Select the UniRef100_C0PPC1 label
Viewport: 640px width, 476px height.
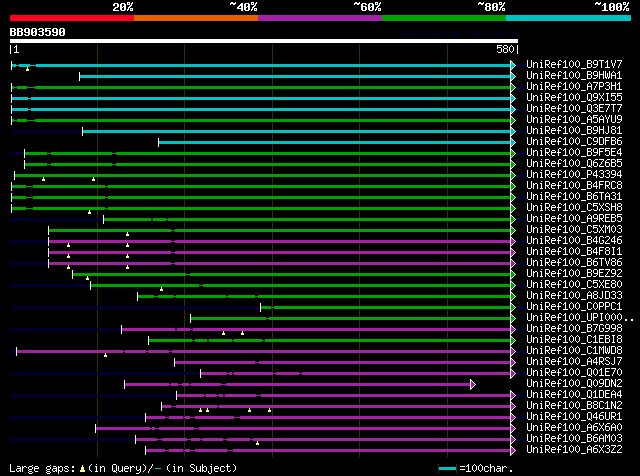(x=574, y=307)
